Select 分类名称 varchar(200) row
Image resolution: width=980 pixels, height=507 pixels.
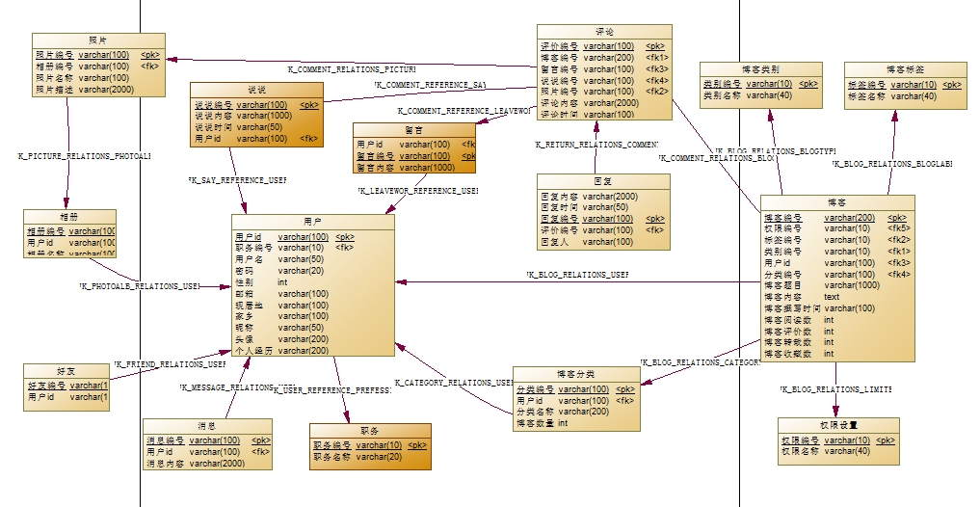click(563, 412)
